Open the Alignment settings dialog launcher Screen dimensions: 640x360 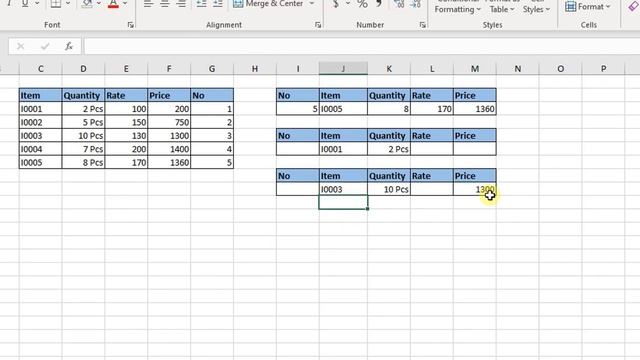point(318,25)
